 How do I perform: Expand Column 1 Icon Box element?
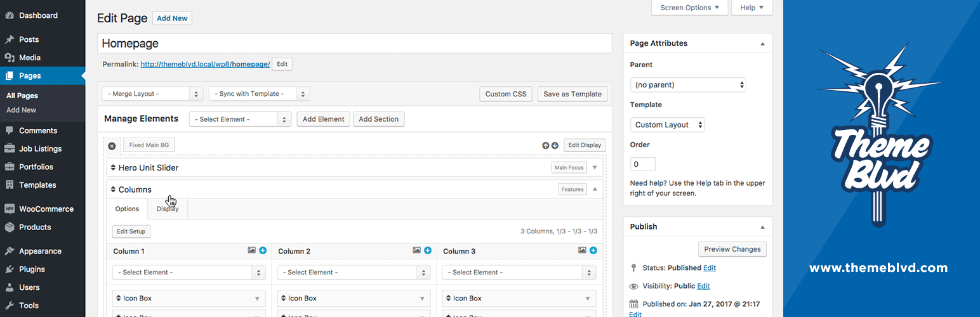point(257,299)
